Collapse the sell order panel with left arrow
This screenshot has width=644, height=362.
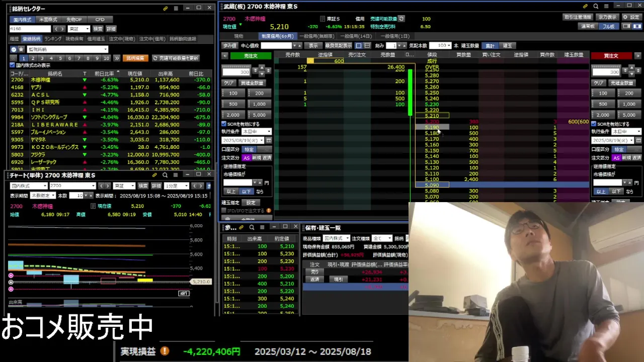[225, 56]
